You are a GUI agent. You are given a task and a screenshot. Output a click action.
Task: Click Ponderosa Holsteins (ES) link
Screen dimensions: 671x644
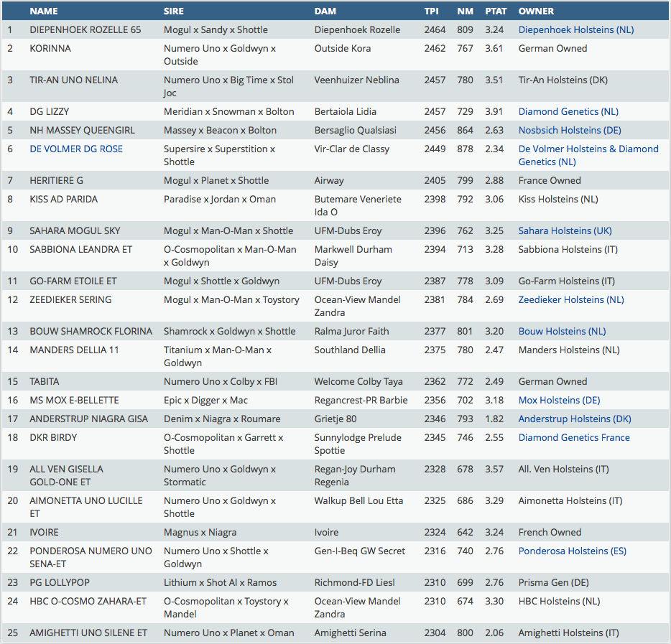572,551
